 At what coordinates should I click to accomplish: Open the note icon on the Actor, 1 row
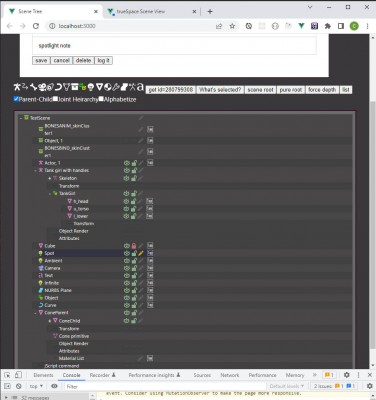pyautogui.click(x=150, y=163)
